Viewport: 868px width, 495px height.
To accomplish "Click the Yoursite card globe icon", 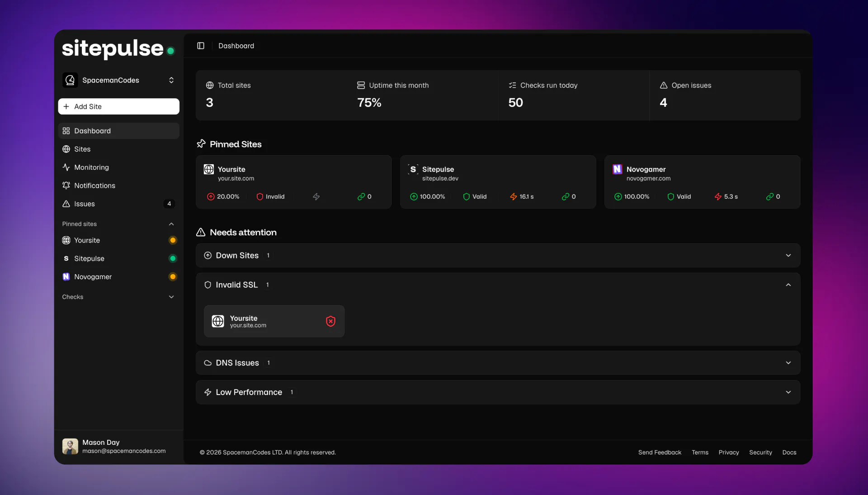I will point(209,169).
